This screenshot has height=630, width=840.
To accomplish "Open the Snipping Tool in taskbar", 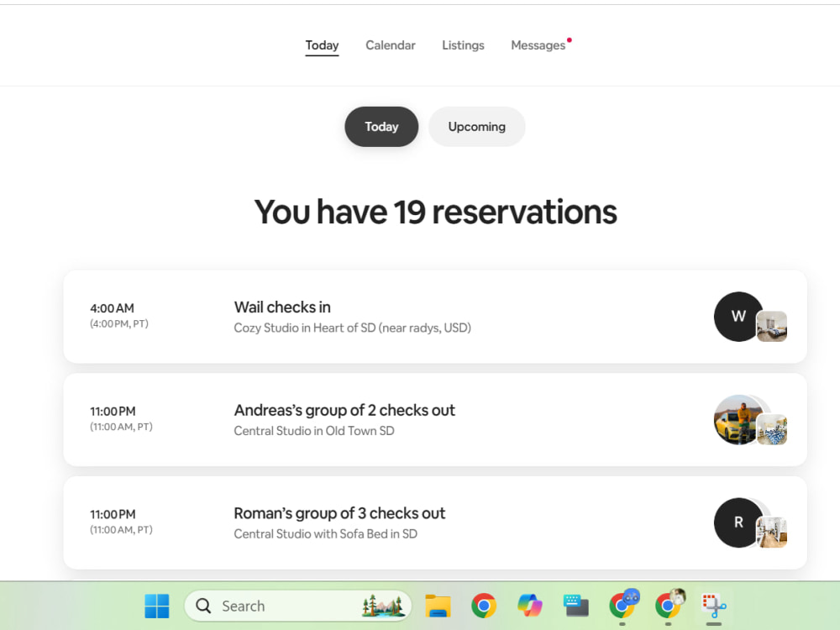I will [x=714, y=606].
